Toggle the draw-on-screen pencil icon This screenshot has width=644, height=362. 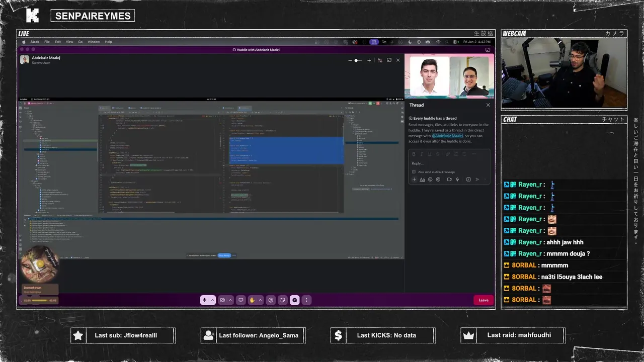click(x=380, y=60)
